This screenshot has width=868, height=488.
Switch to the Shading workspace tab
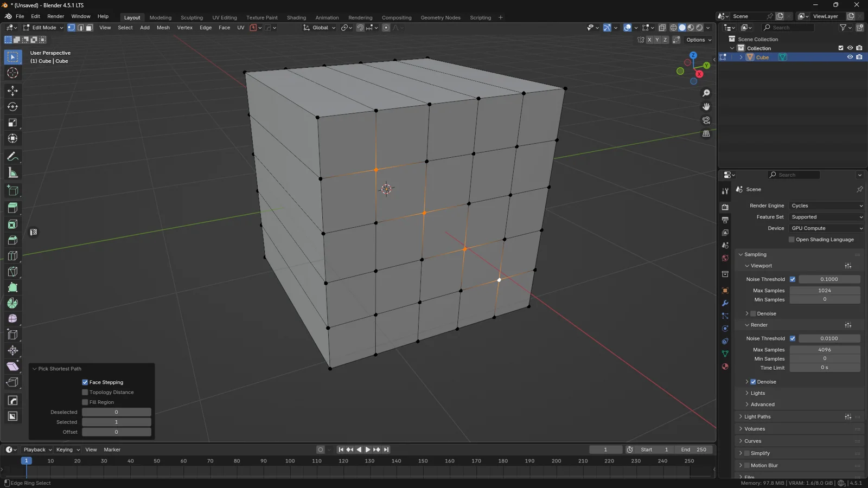(x=296, y=17)
